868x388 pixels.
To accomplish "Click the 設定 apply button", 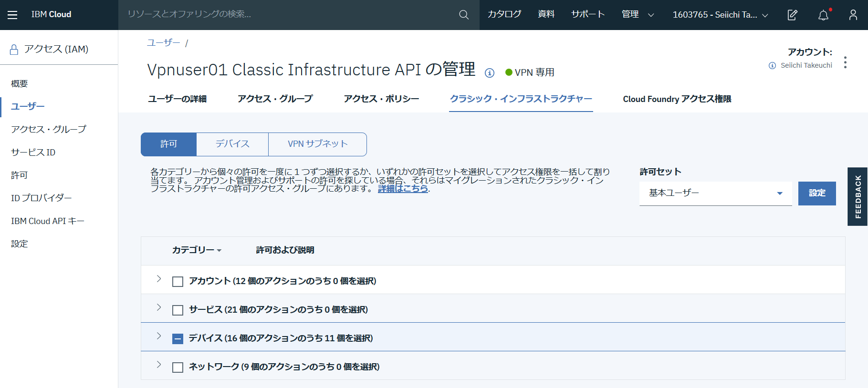I will [817, 193].
